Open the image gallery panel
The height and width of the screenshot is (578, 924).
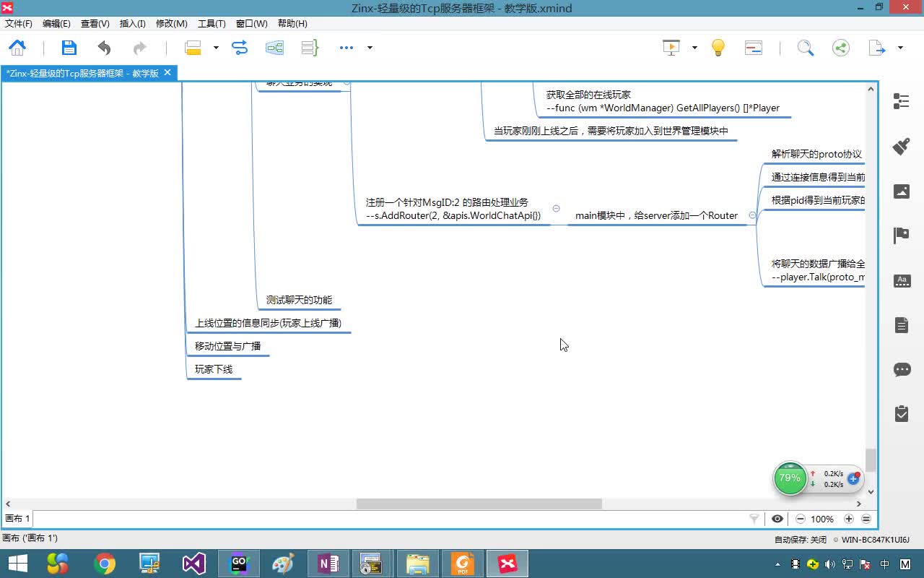[x=901, y=191]
